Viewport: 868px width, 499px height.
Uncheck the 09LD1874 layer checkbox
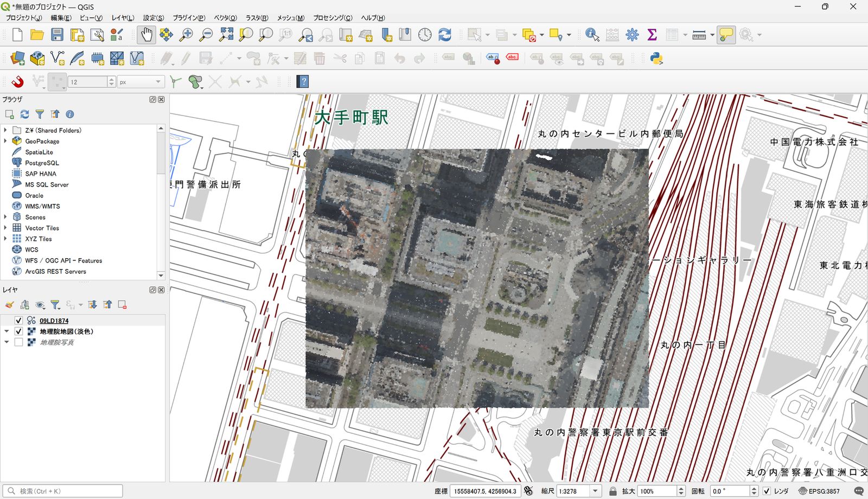pyautogui.click(x=18, y=321)
